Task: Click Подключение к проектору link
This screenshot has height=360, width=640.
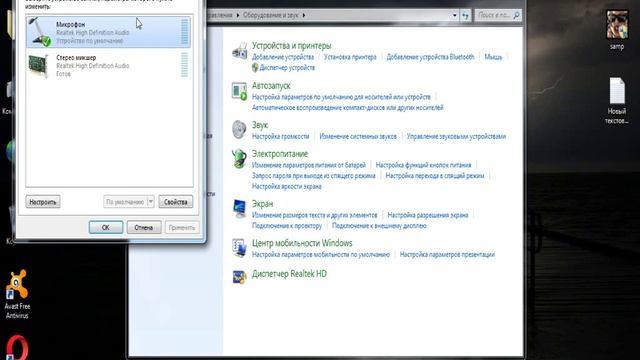Action: [x=287, y=225]
